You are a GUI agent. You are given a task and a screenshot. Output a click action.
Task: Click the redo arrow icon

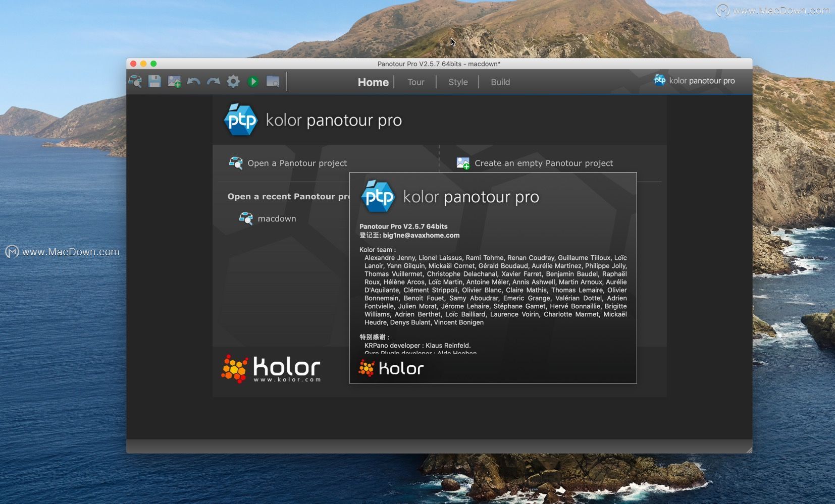(x=214, y=81)
